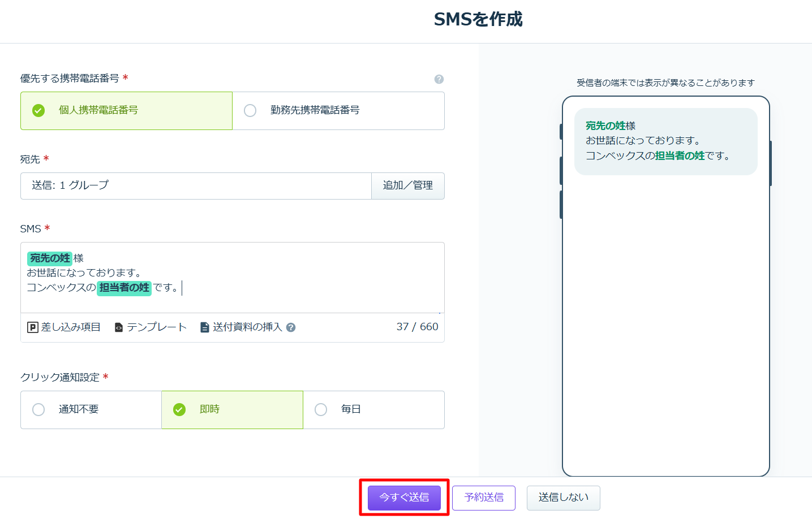The width and height of the screenshot is (812, 519).
Task: Select 個人携帯電話番号 option
Action: (x=126, y=111)
